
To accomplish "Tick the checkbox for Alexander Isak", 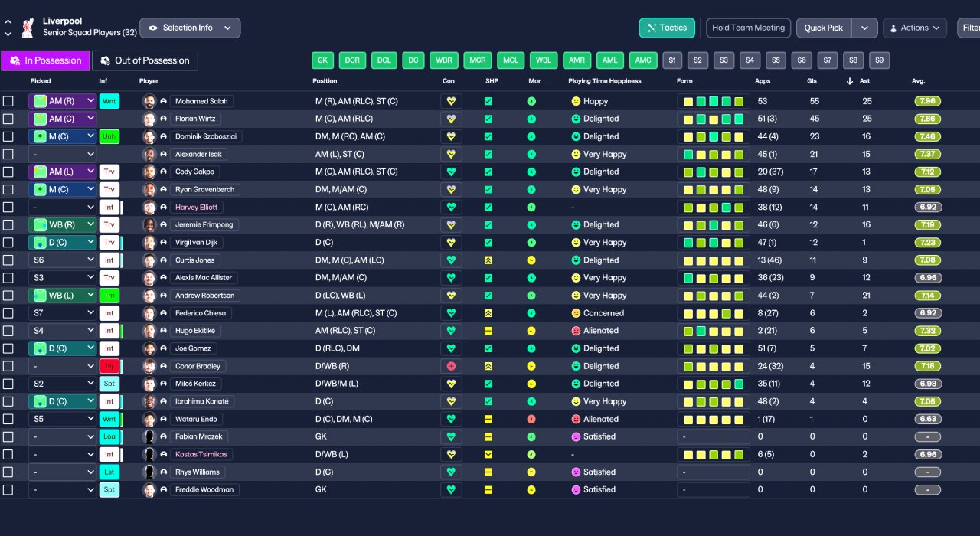I will [8, 154].
